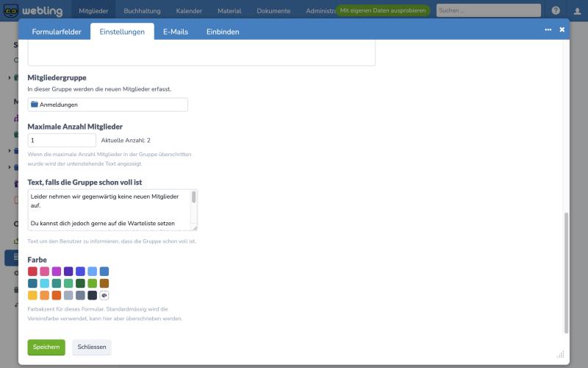Click Mit eigenen Daten ausprobieren
588x368 pixels.
[x=382, y=10]
